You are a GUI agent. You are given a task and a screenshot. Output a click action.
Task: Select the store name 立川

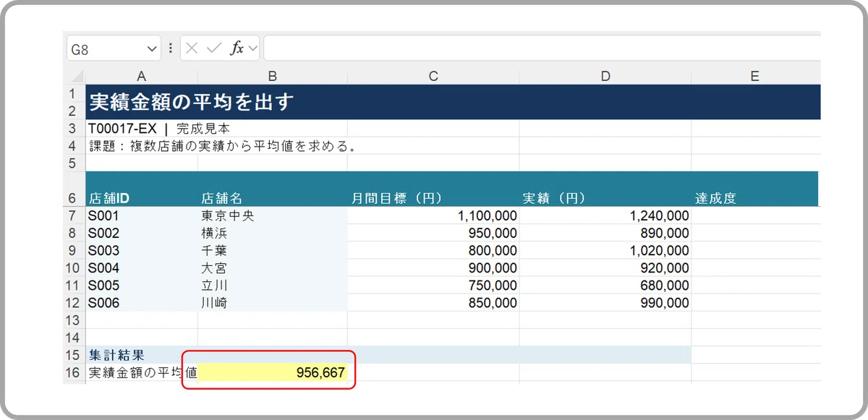[272, 286]
